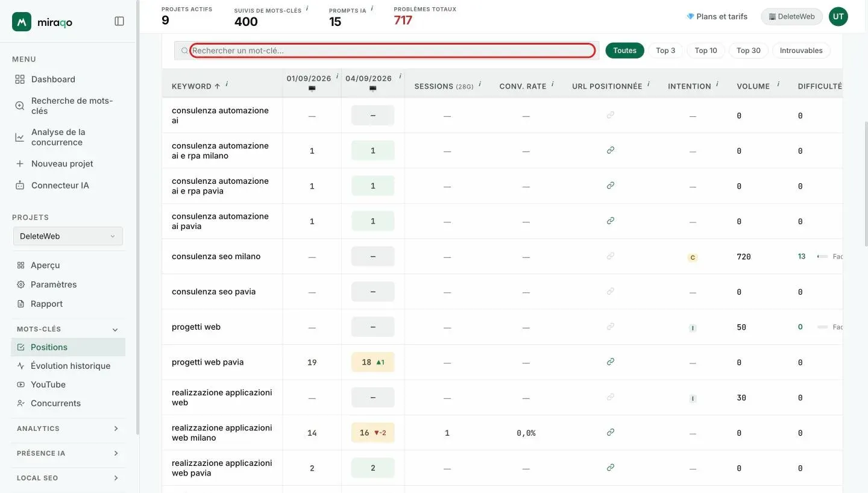Screen dimensions: 868x493
Task: Filter by Top 30
Action: click(749, 51)
